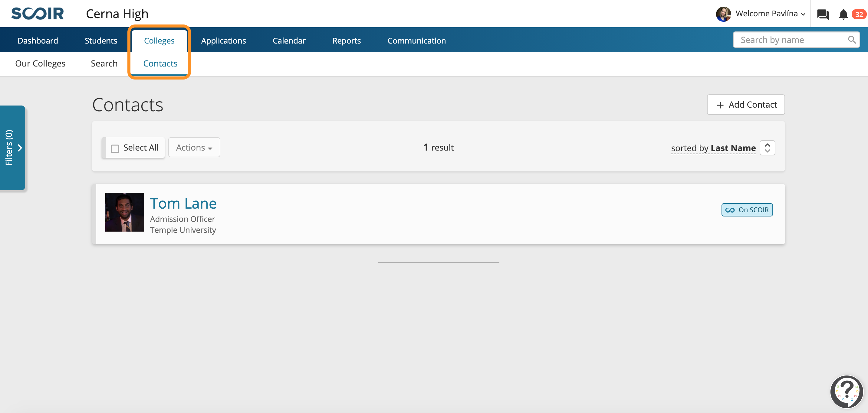This screenshot has height=413, width=868.
Task: Open the Actions dropdown
Action: pos(194,148)
